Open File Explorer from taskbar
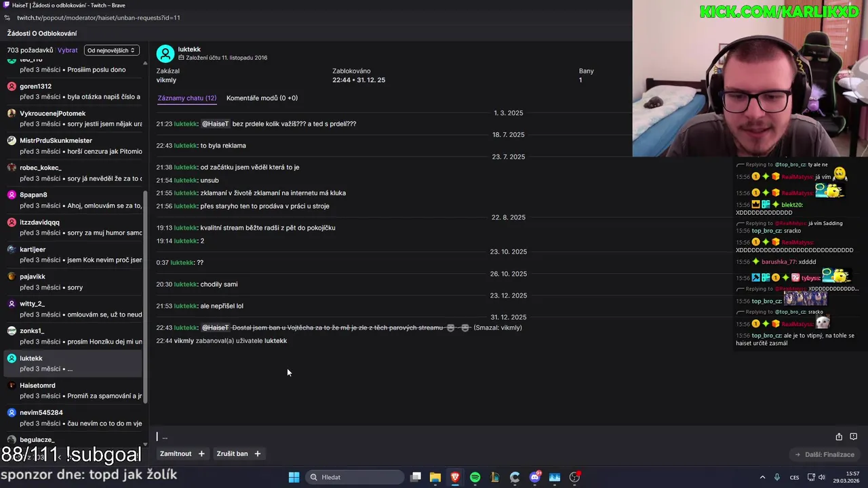Image resolution: width=868 pixels, height=488 pixels. pos(435,477)
